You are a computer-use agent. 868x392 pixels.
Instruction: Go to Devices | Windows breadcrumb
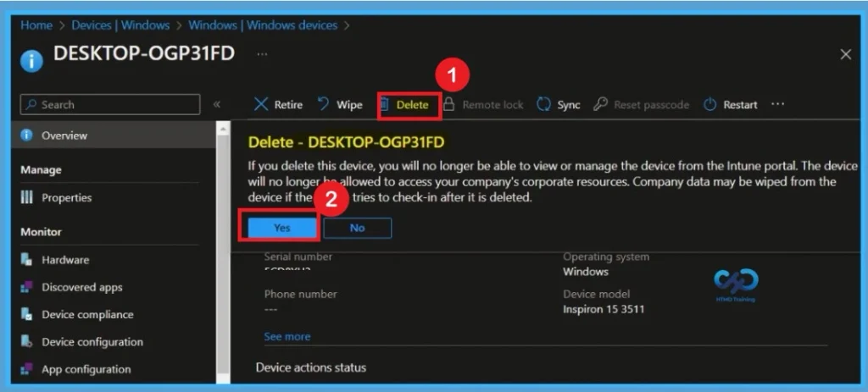pyautogui.click(x=120, y=25)
